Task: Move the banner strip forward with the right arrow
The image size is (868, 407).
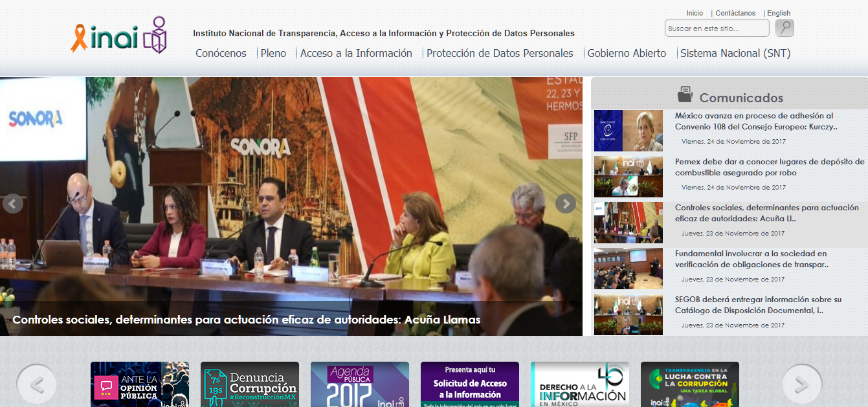Action: pos(802,385)
